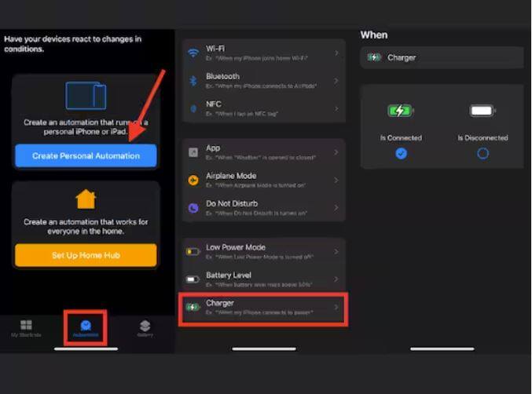This screenshot has height=394, width=532.
Task: Switch to the Automation tab
Action: point(86,328)
